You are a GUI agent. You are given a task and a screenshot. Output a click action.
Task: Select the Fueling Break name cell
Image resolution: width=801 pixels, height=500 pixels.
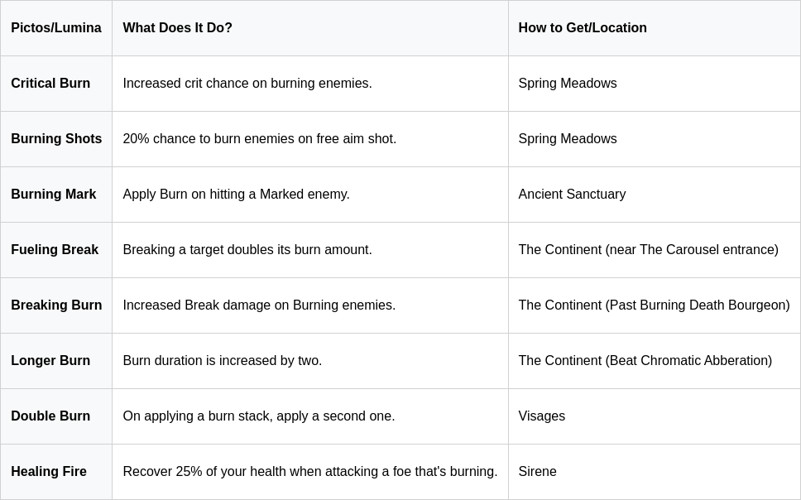(x=55, y=250)
